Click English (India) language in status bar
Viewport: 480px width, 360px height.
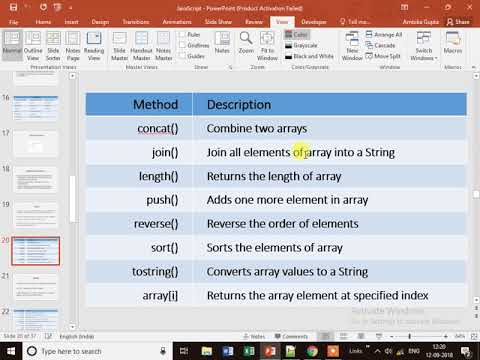pyautogui.click(x=77, y=336)
